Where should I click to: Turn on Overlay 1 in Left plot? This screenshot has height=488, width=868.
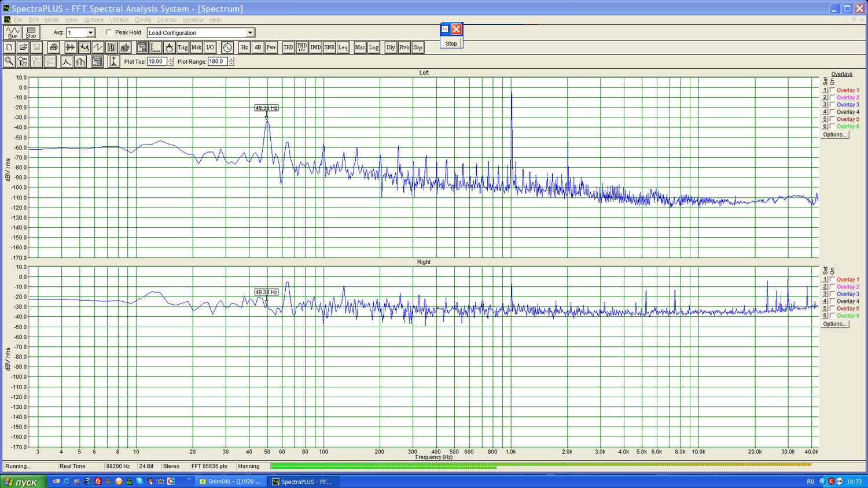point(833,90)
